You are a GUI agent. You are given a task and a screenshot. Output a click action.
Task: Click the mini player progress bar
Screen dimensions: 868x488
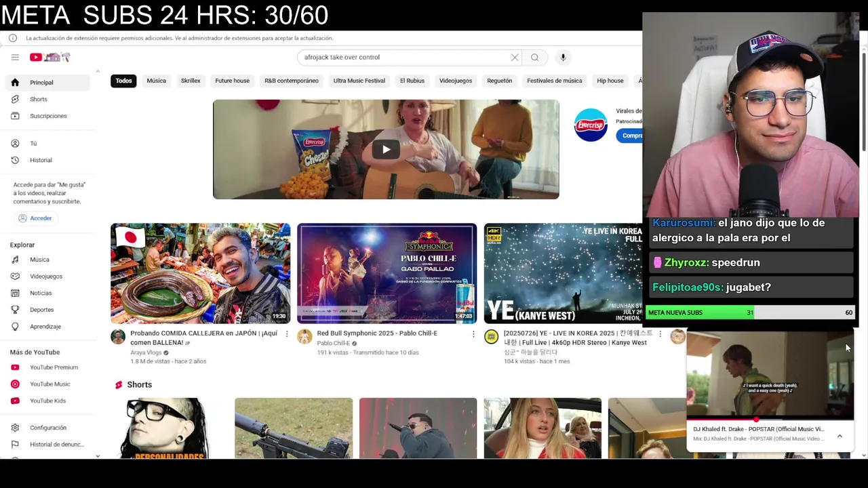[x=770, y=419]
